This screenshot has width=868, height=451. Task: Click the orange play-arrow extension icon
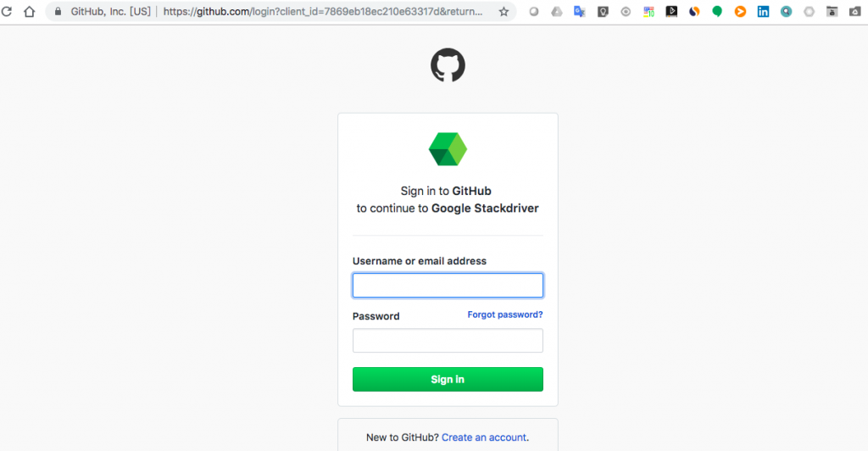coord(740,12)
